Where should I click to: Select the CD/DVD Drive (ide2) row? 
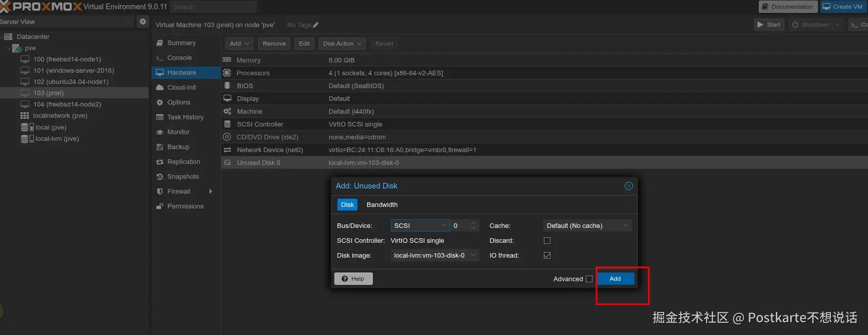[544, 137]
